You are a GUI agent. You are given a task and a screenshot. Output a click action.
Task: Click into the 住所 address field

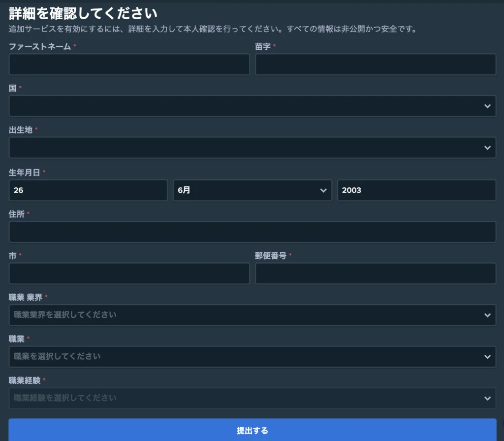(x=252, y=232)
